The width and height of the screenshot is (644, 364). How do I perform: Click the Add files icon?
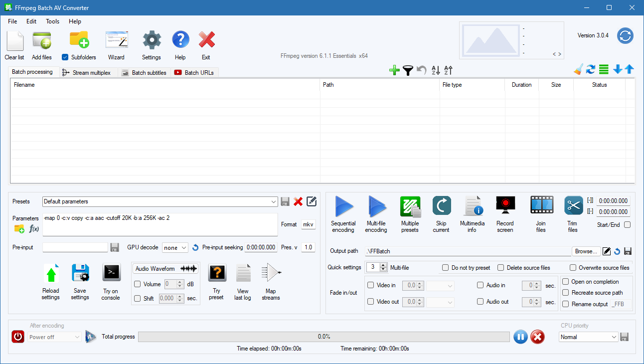(x=42, y=40)
